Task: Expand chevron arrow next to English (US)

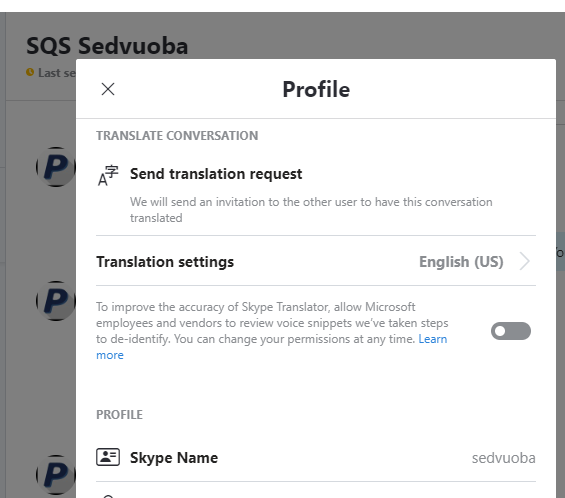Action: click(525, 261)
